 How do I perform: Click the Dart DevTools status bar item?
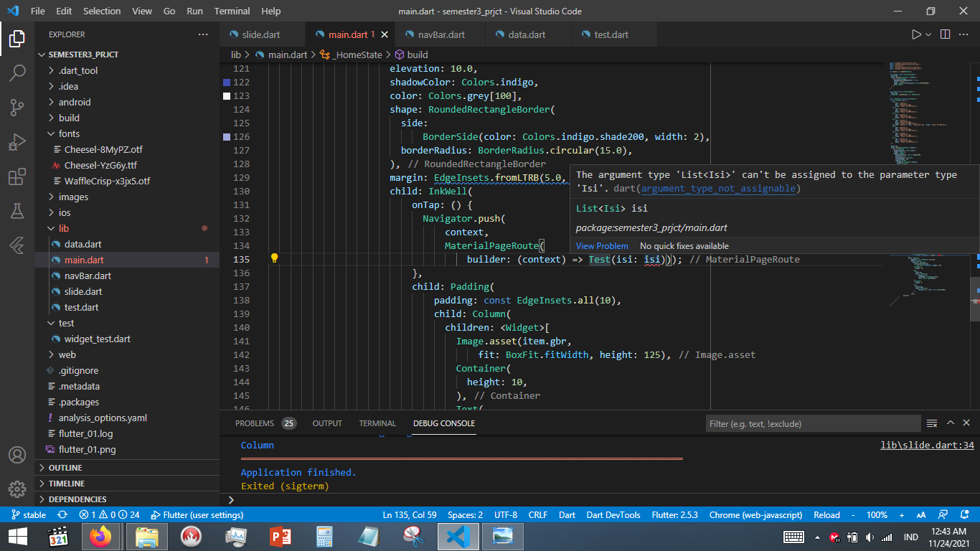click(613, 515)
